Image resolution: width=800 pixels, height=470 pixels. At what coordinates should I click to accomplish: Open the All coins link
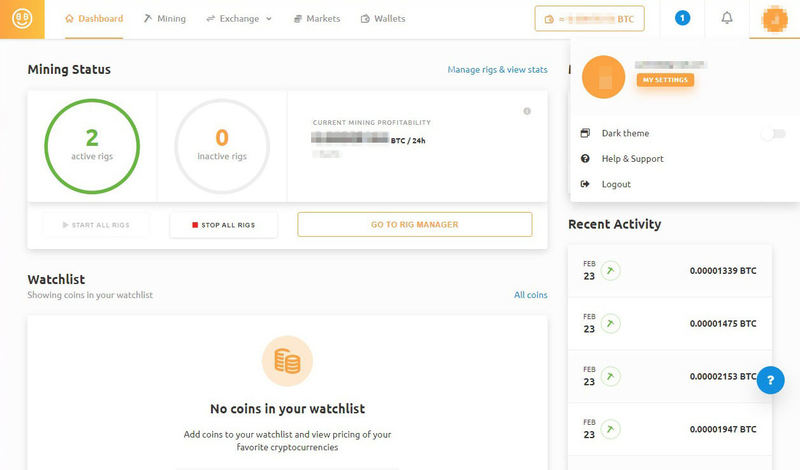(x=531, y=295)
